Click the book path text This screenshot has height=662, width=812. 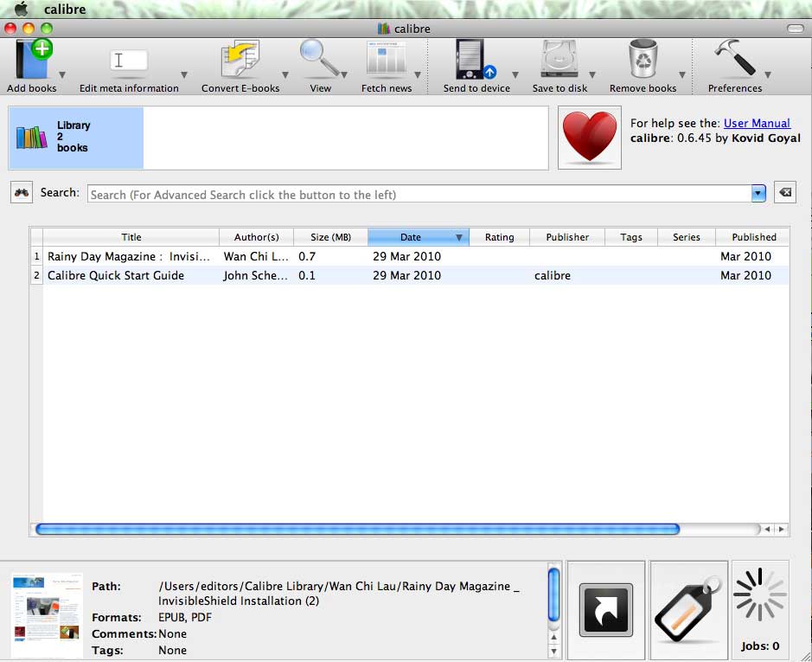click(x=339, y=594)
